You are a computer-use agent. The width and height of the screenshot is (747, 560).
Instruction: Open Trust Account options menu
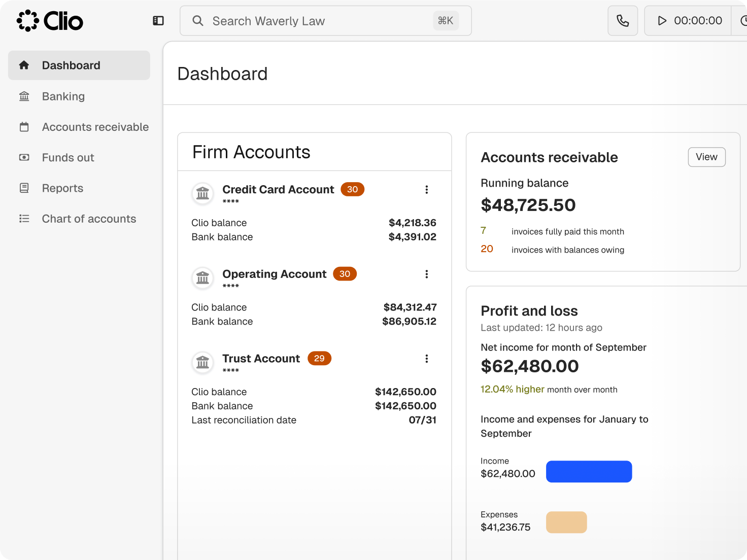coord(426,359)
